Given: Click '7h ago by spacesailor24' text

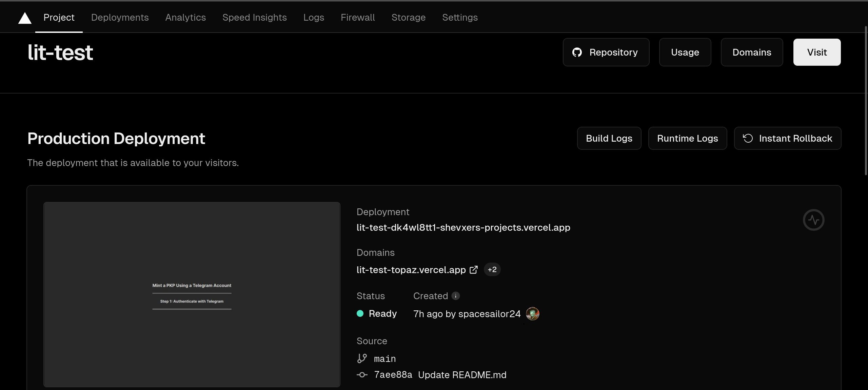Looking at the screenshot, I should 467,314.
